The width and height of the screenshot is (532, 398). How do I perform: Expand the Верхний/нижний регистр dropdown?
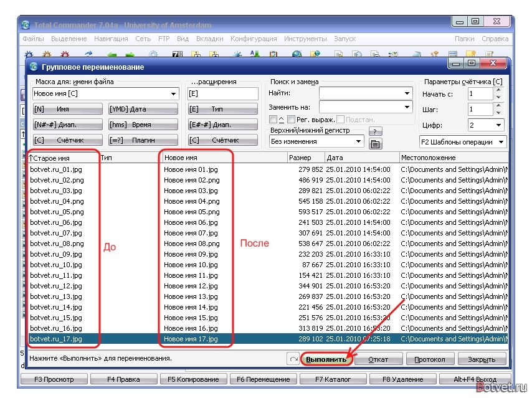click(x=358, y=141)
